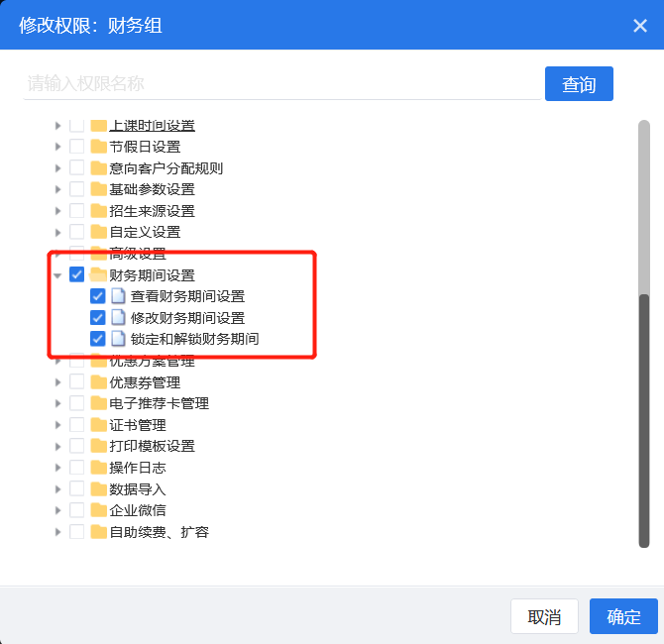Check the 操作日志 checkbox
The image size is (664, 644).
[76, 467]
